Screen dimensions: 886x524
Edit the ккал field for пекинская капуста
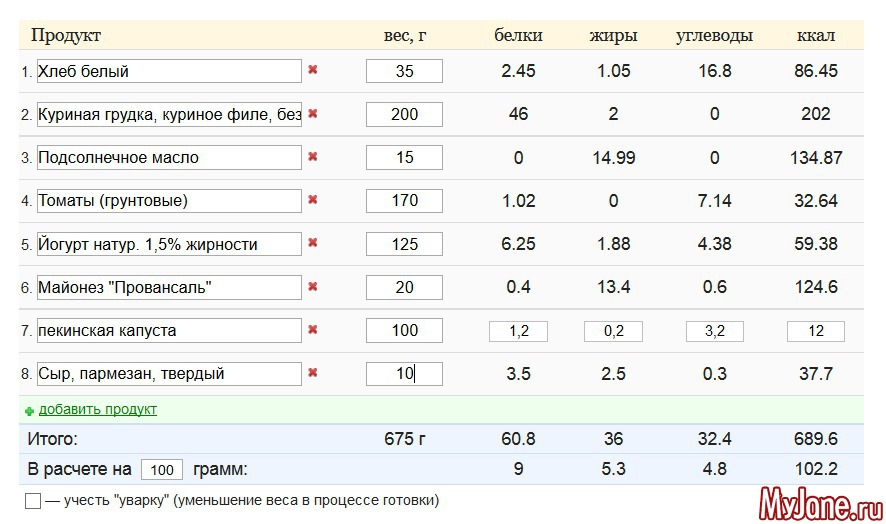[815, 331]
